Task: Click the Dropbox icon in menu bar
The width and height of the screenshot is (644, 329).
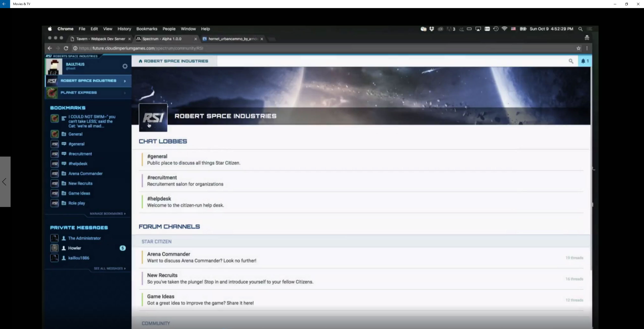Action: pos(432,29)
